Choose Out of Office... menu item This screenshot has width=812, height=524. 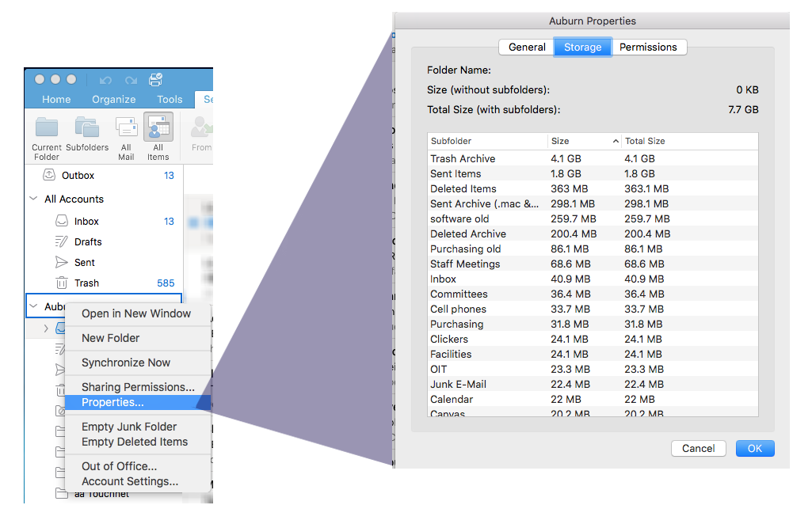pos(138,466)
